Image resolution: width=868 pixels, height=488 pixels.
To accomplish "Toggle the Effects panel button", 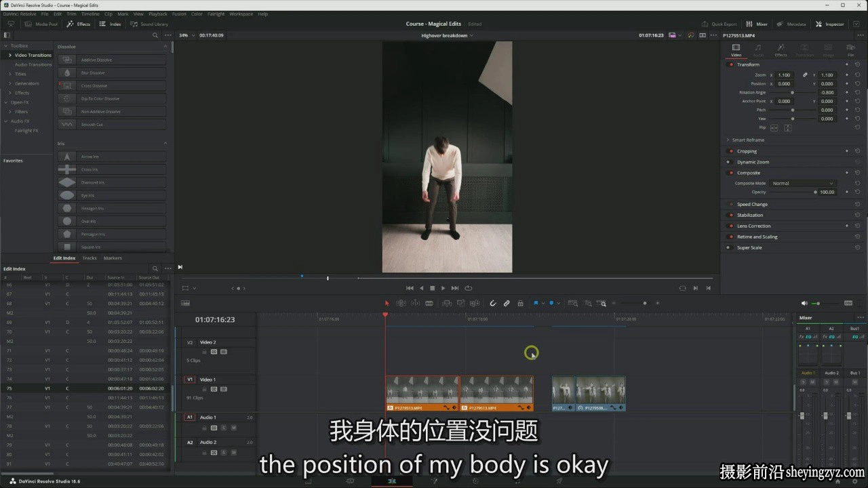I will pyautogui.click(x=79, y=24).
